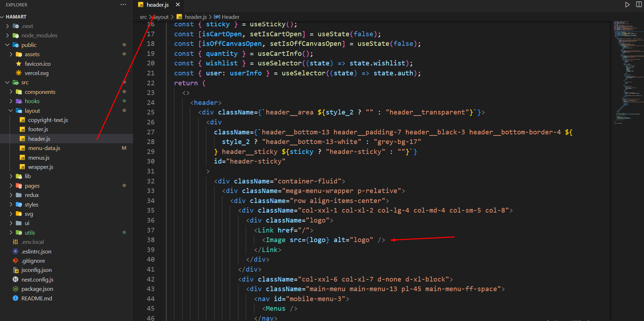Click the .next folder icon
Image resolution: width=644 pixels, height=321 pixels.
point(16,26)
